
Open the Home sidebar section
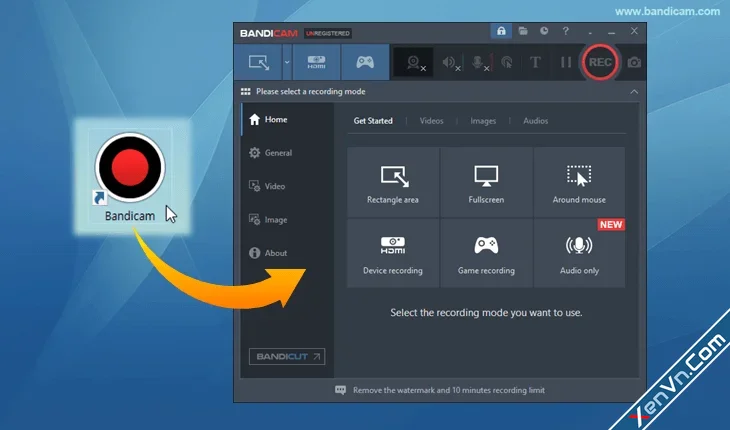pyautogui.click(x=287, y=120)
